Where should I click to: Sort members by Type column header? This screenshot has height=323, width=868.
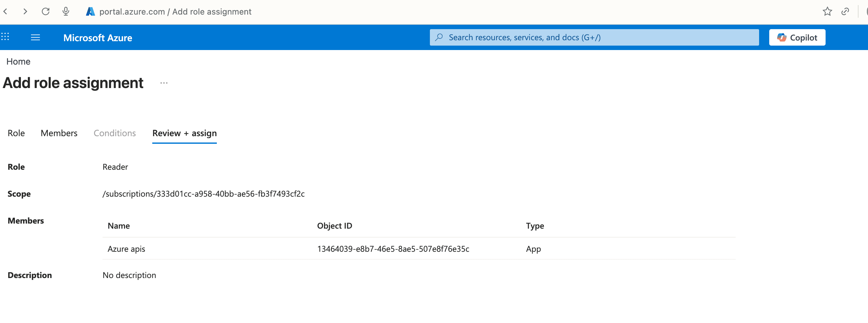pos(535,226)
